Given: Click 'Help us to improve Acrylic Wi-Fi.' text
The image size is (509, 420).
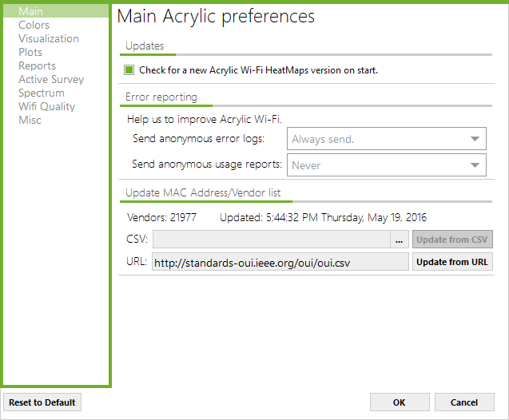Looking at the screenshot, I should 205,119.
